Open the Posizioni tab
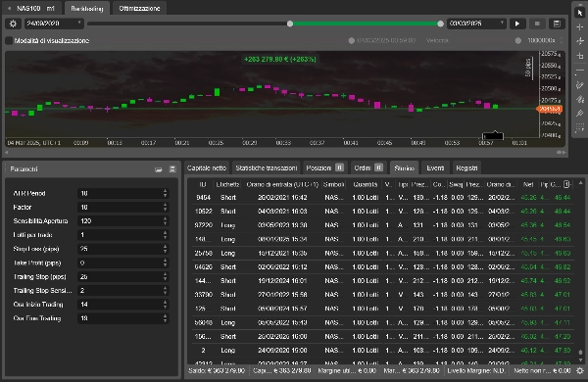 [324, 167]
